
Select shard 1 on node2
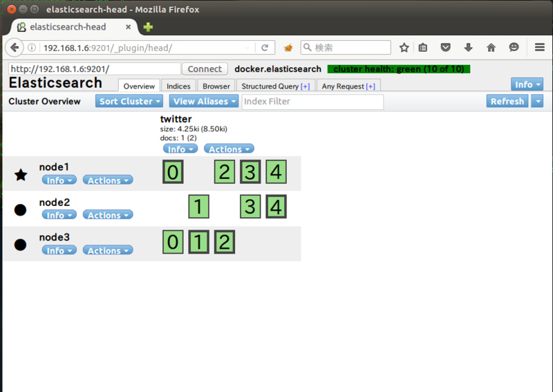pyautogui.click(x=199, y=207)
